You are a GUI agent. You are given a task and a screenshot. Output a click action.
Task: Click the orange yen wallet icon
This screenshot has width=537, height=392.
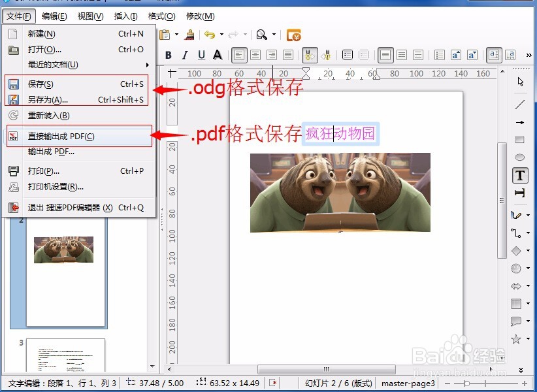point(293,35)
